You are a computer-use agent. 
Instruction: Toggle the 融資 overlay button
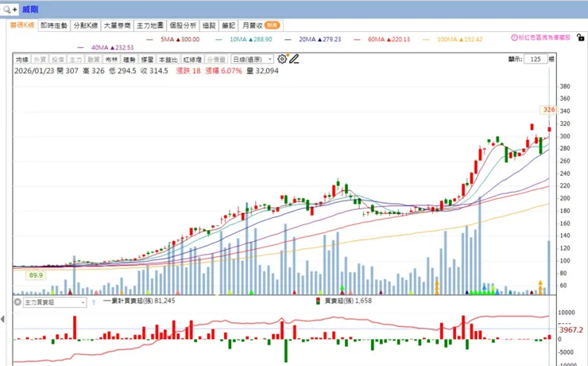click(x=94, y=60)
